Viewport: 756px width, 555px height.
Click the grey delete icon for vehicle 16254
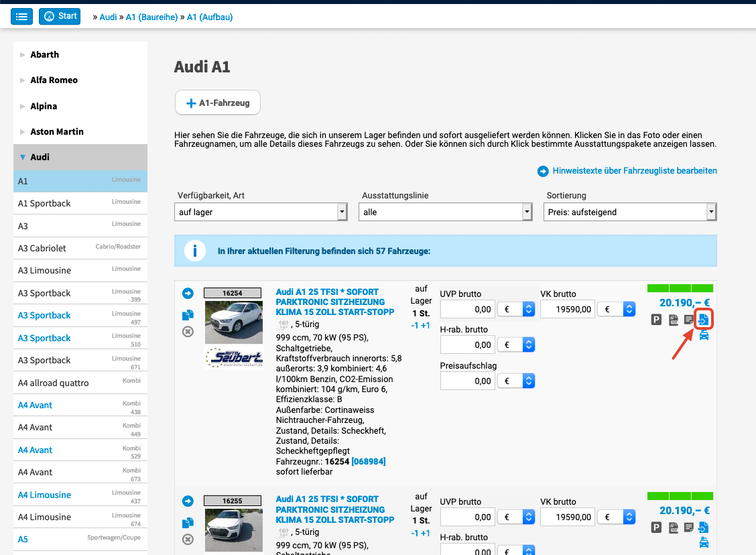click(188, 332)
